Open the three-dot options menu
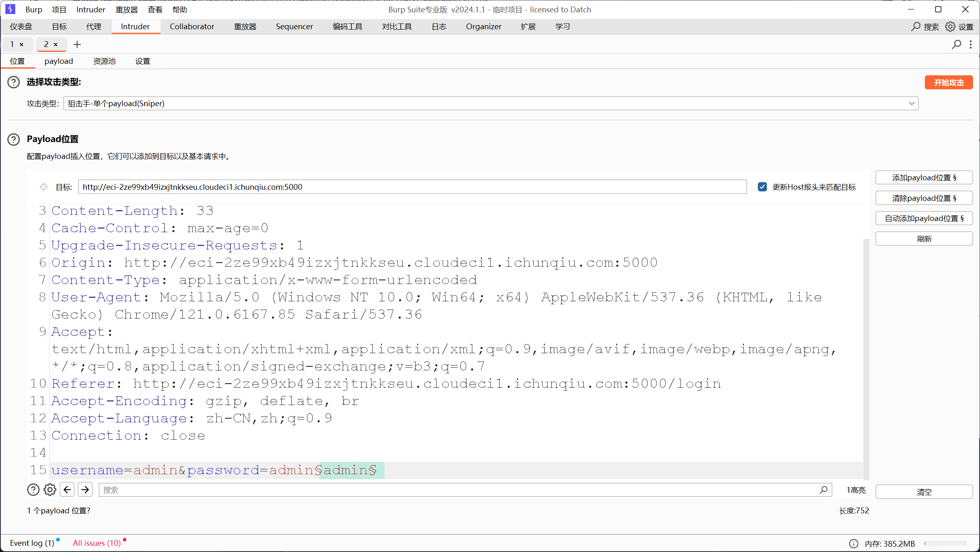 pyautogui.click(x=971, y=44)
